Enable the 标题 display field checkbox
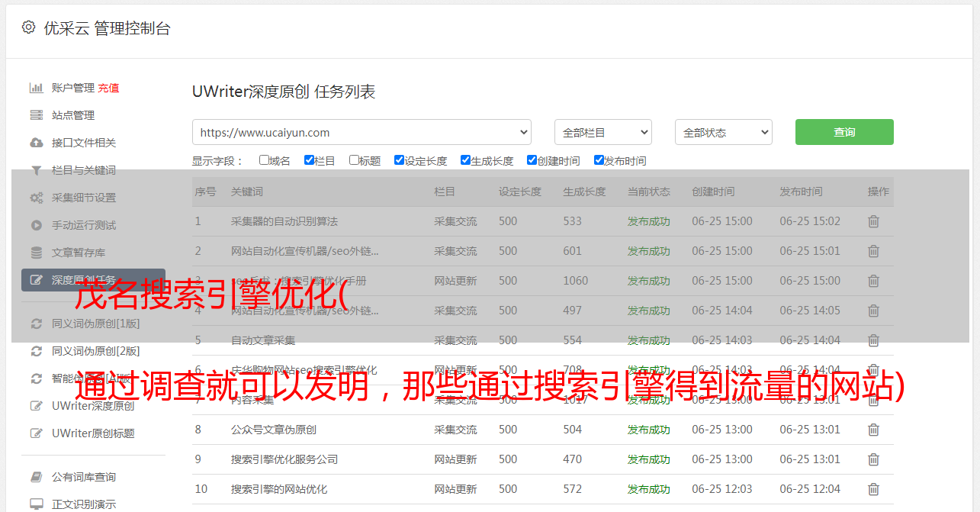Screen dimensions: 980x512 (x=354, y=160)
